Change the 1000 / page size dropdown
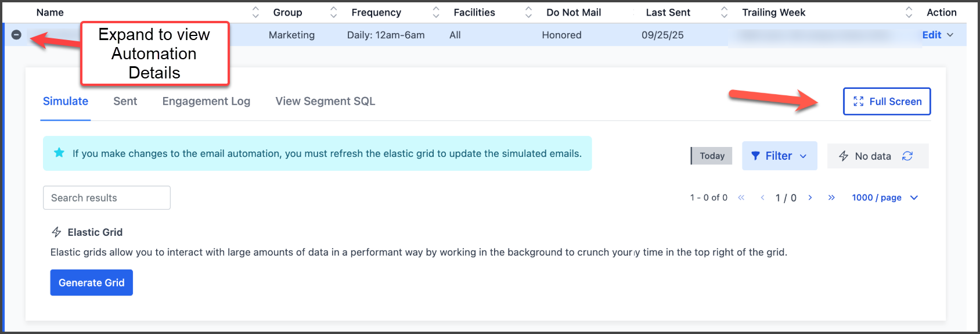The width and height of the screenshot is (980, 334). tap(884, 197)
